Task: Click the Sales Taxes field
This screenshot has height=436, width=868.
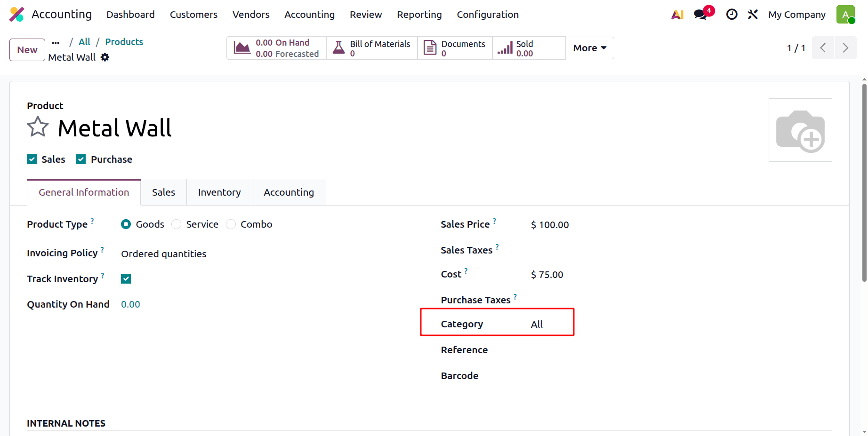Action: (x=681, y=250)
